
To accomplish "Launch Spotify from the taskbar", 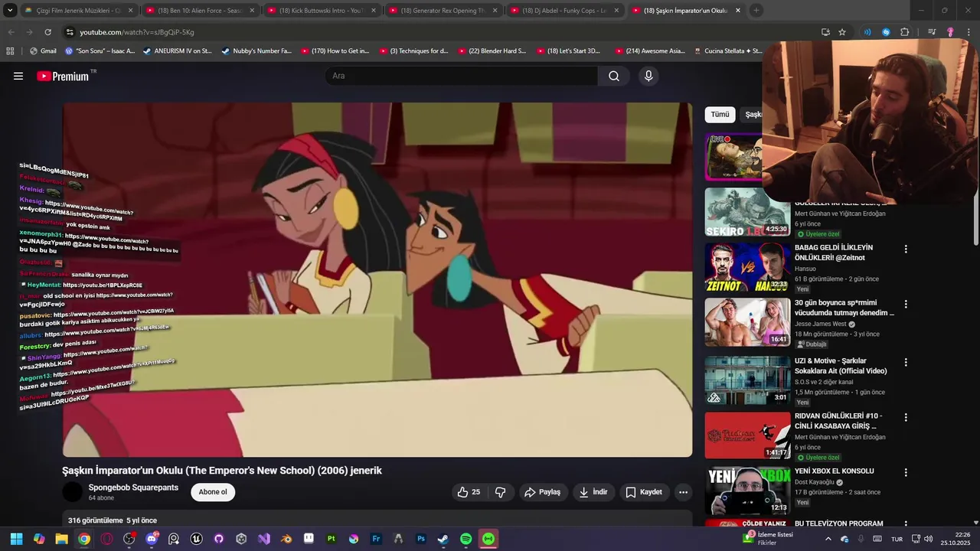I will (x=465, y=539).
